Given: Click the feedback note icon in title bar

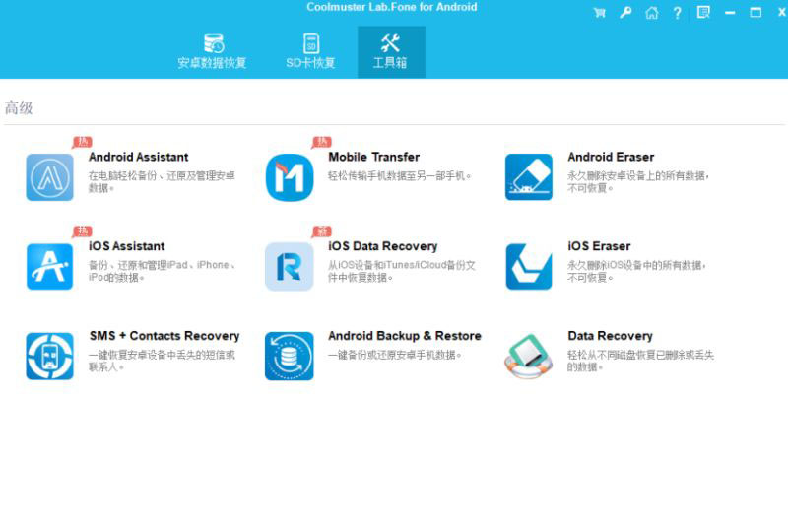Looking at the screenshot, I should tap(703, 12).
